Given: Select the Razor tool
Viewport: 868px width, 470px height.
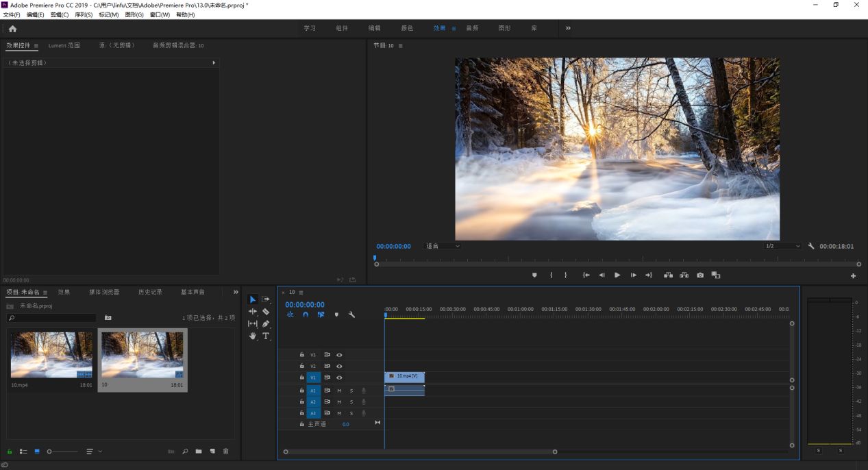Looking at the screenshot, I should tap(266, 312).
